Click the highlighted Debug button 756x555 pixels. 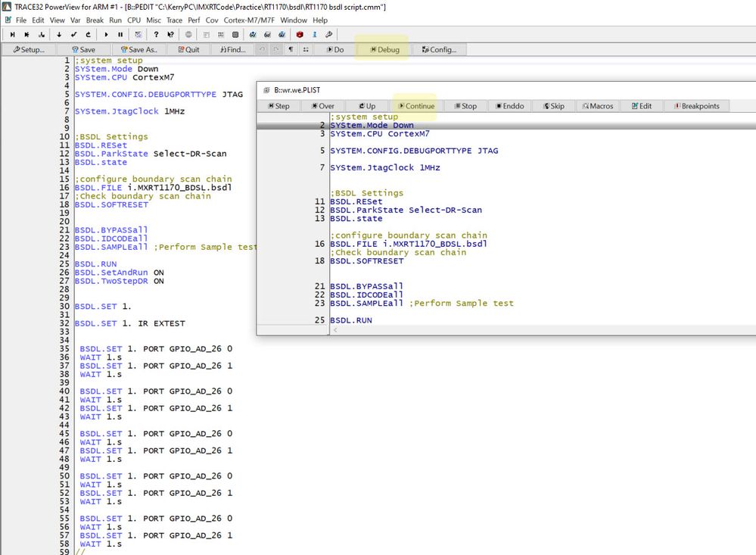pos(384,50)
